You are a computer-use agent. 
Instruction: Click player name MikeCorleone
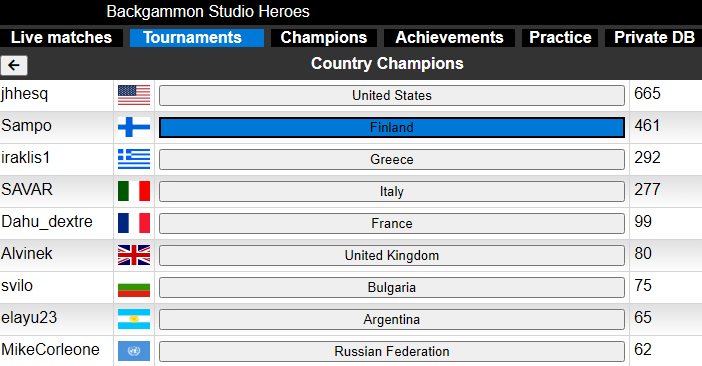[x=50, y=349]
